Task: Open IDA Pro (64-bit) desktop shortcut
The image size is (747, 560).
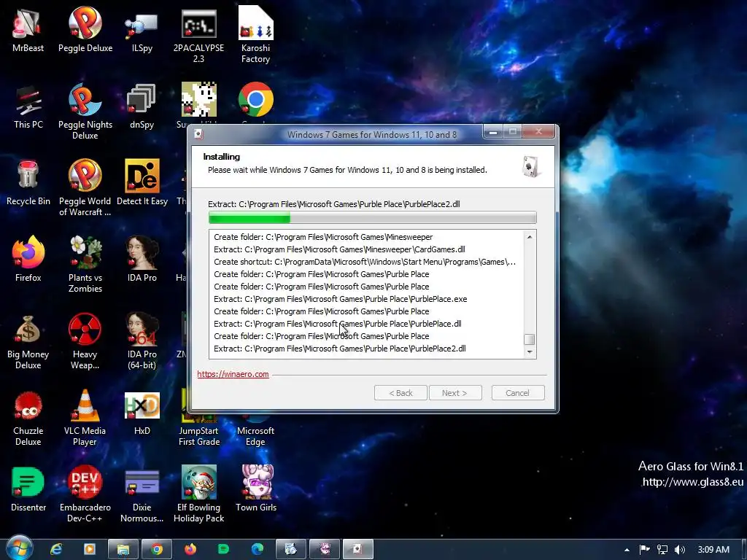Action: pos(142,341)
